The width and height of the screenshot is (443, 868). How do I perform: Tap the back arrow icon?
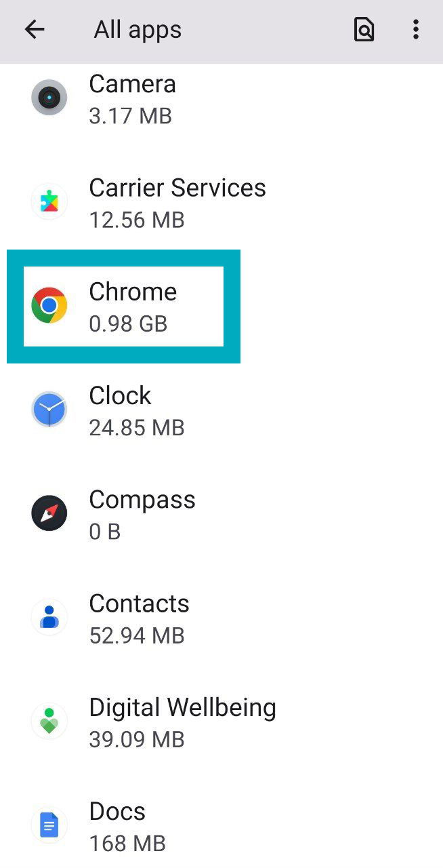tap(34, 29)
